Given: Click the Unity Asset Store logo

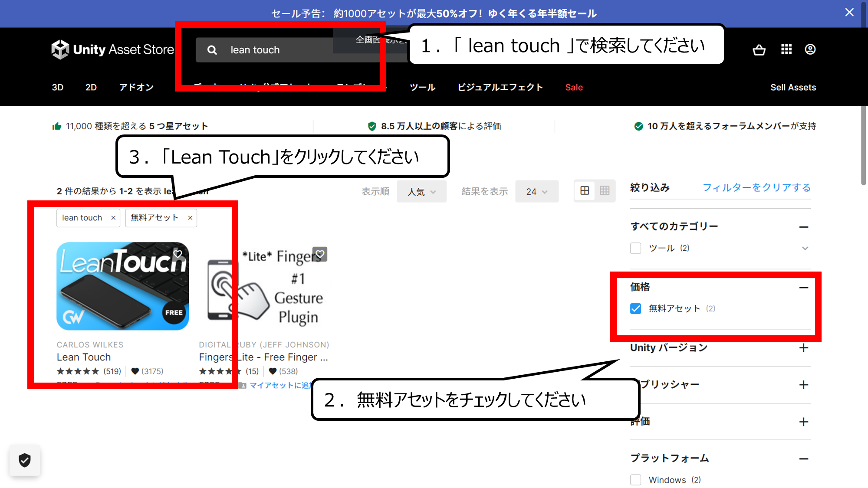Looking at the screenshot, I should [113, 49].
